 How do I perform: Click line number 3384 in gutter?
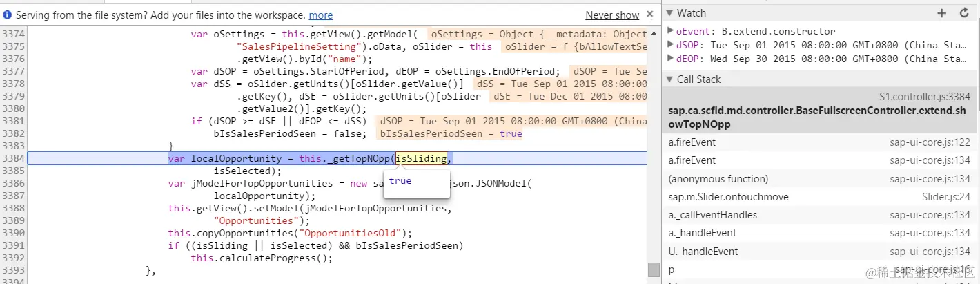(x=13, y=159)
